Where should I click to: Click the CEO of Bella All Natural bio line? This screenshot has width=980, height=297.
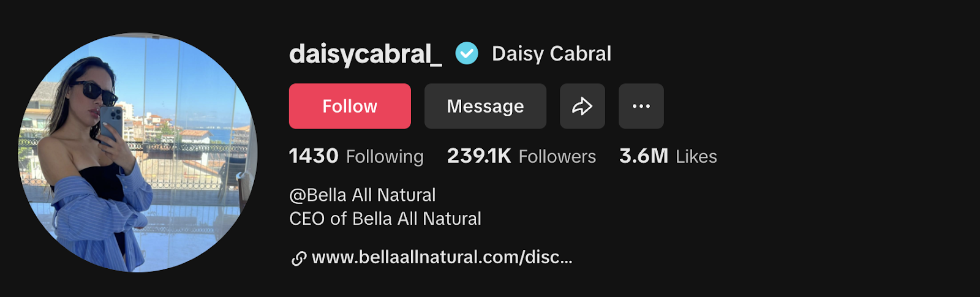click(x=385, y=219)
